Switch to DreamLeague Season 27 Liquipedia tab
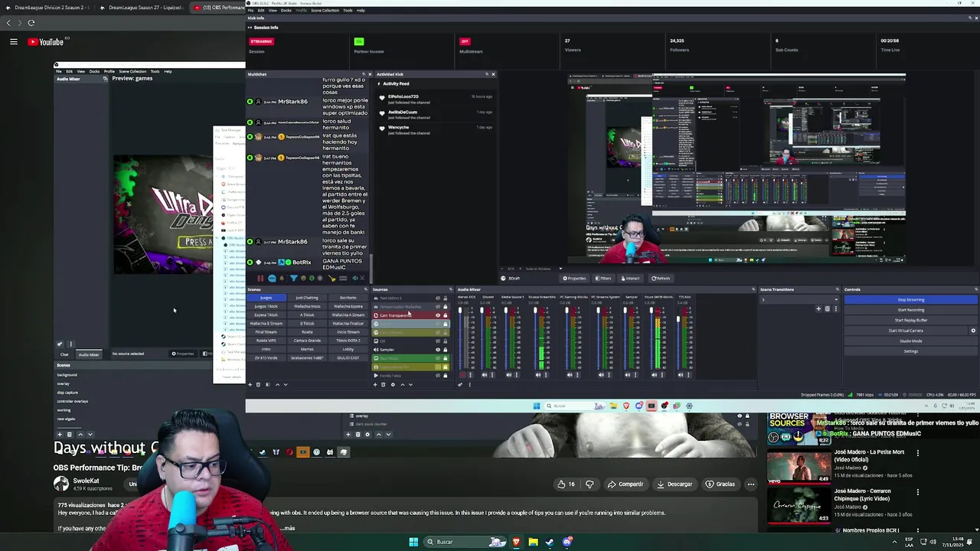The width and height of the screenshot is (980, 551). (140, 8)
